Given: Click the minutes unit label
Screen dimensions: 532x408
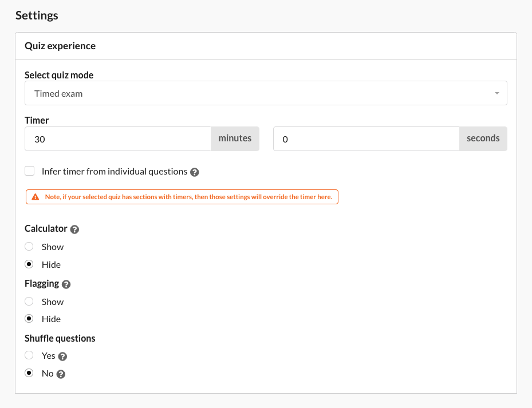Looking at the screenshot, I should (x=235, y=138).
